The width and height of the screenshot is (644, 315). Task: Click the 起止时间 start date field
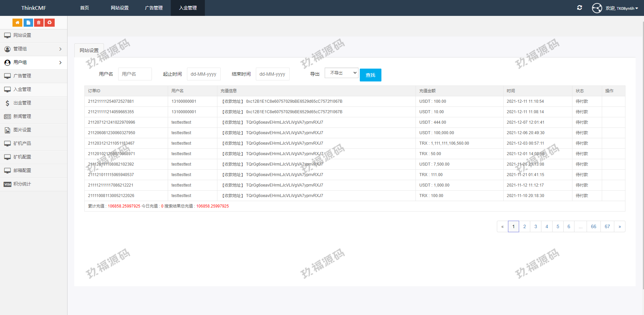204,74
